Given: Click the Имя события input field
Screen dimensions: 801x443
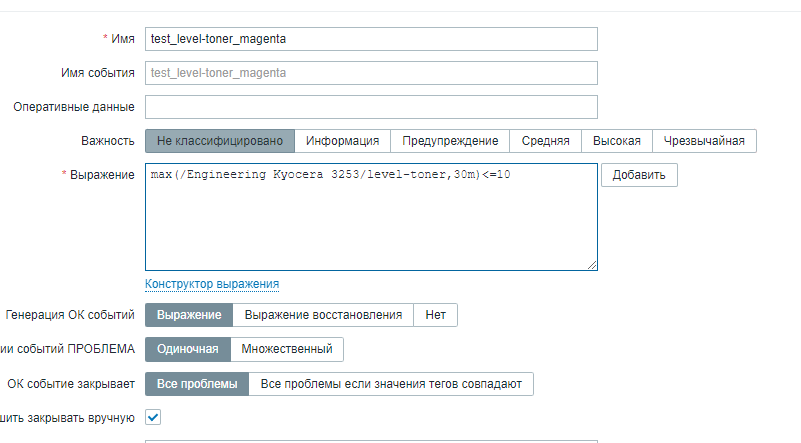Looking at the screenshot, I should pyautogui.click(x=371, y=73).
